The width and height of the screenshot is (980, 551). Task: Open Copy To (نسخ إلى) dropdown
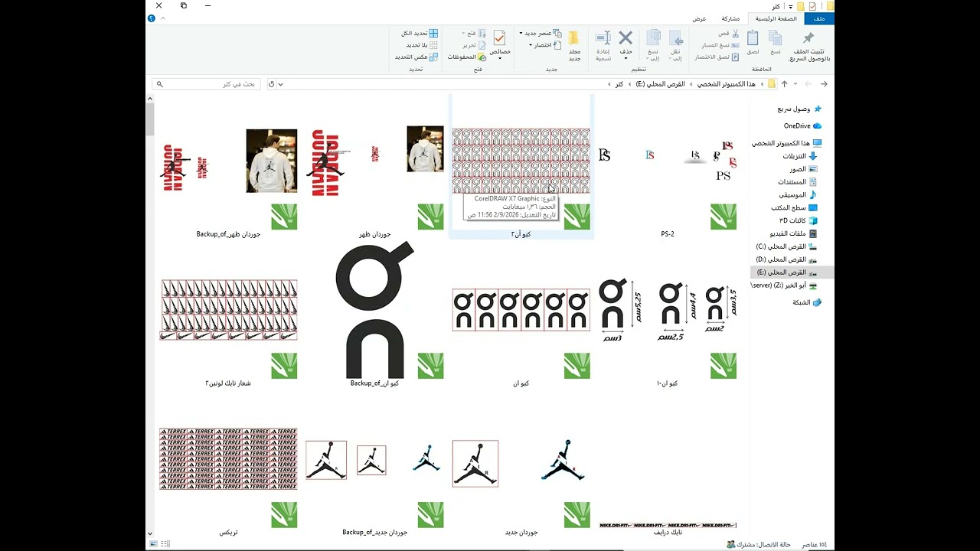click(653, 46)
